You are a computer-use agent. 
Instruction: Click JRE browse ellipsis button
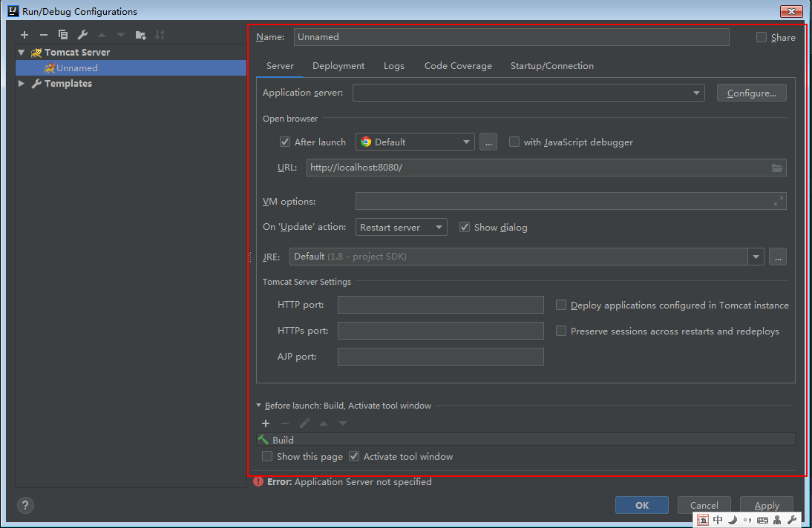[x=778, y=257]
